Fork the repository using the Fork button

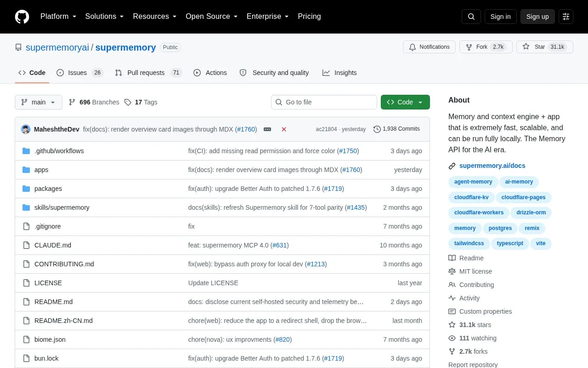pyautogui.click(x=486, y=47)
